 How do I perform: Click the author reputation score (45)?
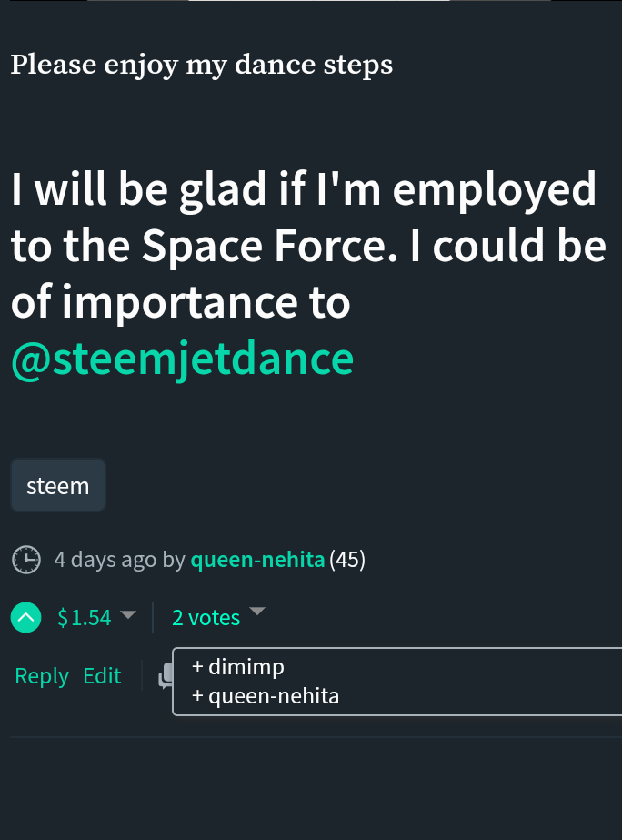pos(347,559)
